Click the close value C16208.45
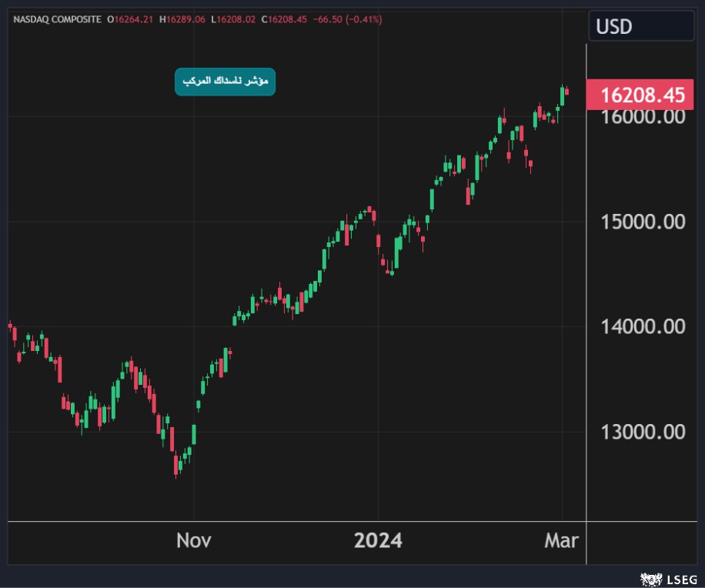Screen dimensions: 705x588 tap(285, 18)
